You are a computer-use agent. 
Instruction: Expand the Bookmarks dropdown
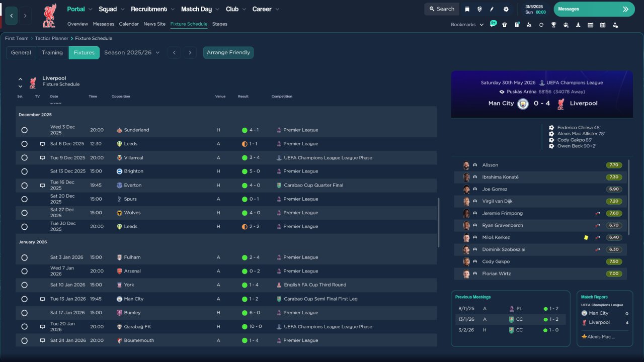pos(467,25)
